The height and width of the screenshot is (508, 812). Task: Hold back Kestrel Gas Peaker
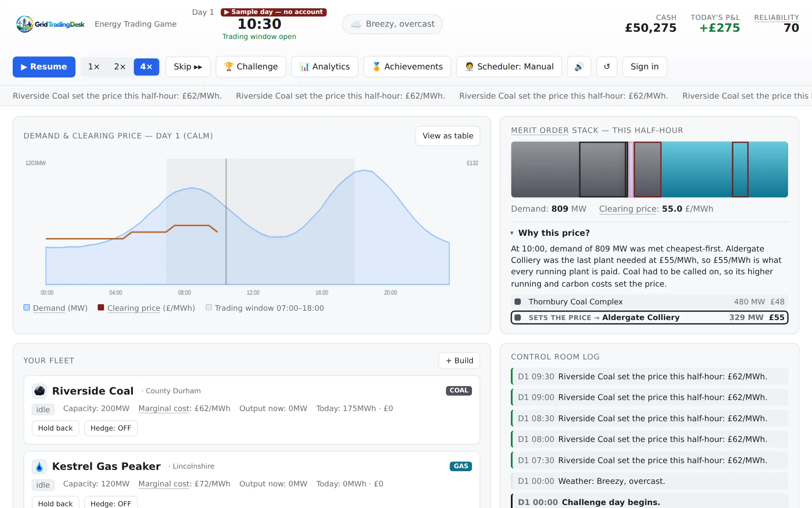click(x=55, y=503)
